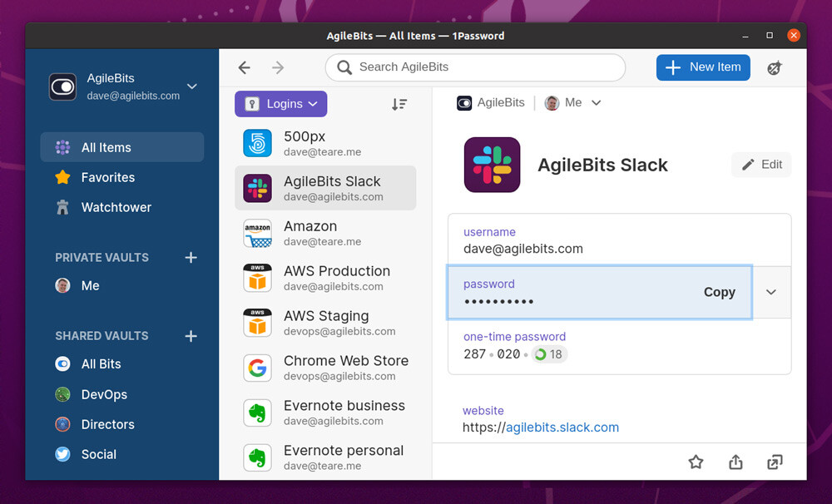Share the AgileBits Slack item
The image size is (832, 504).
point(735,462)
